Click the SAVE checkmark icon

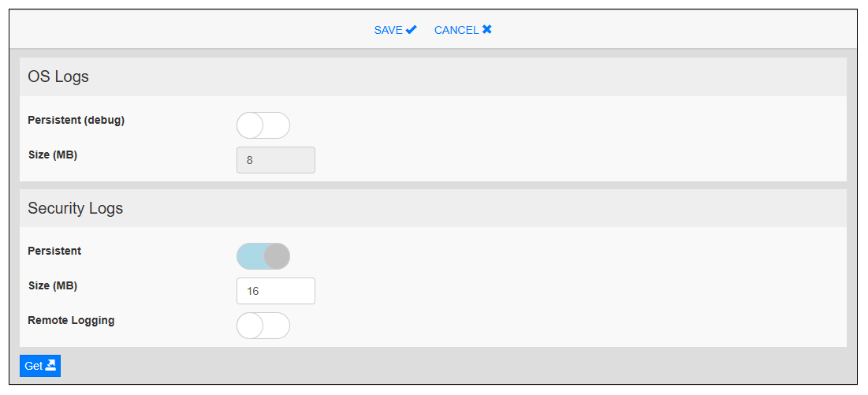pyautogui.click(x=411, y=30)
